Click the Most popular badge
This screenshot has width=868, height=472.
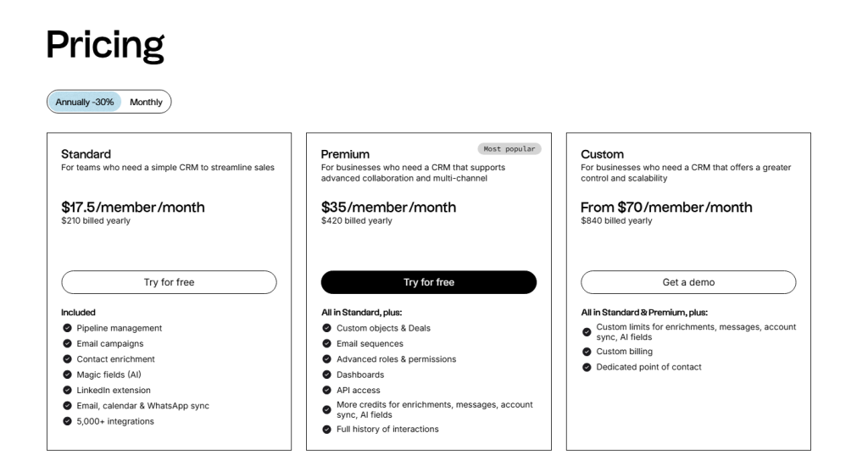(509, 149)
